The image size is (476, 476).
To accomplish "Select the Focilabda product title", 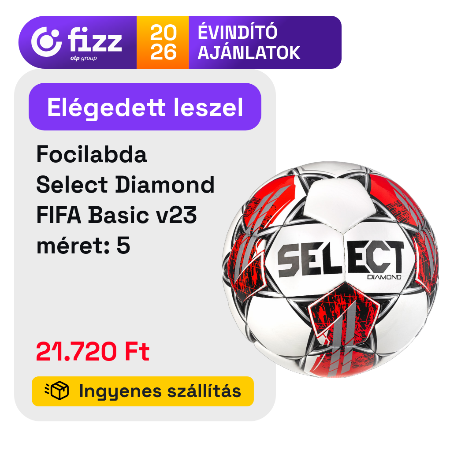I will [92, 154].
